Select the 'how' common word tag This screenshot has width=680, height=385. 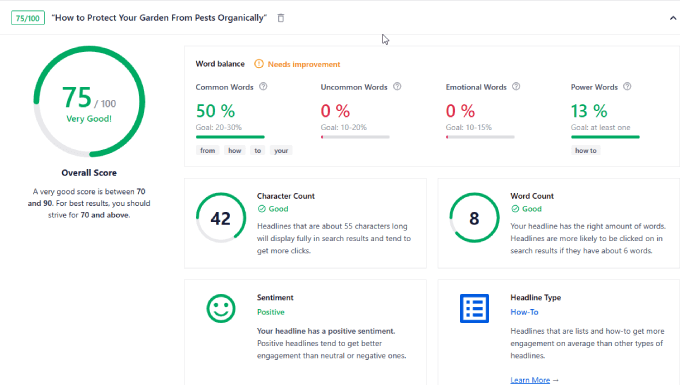coord(235,150)
